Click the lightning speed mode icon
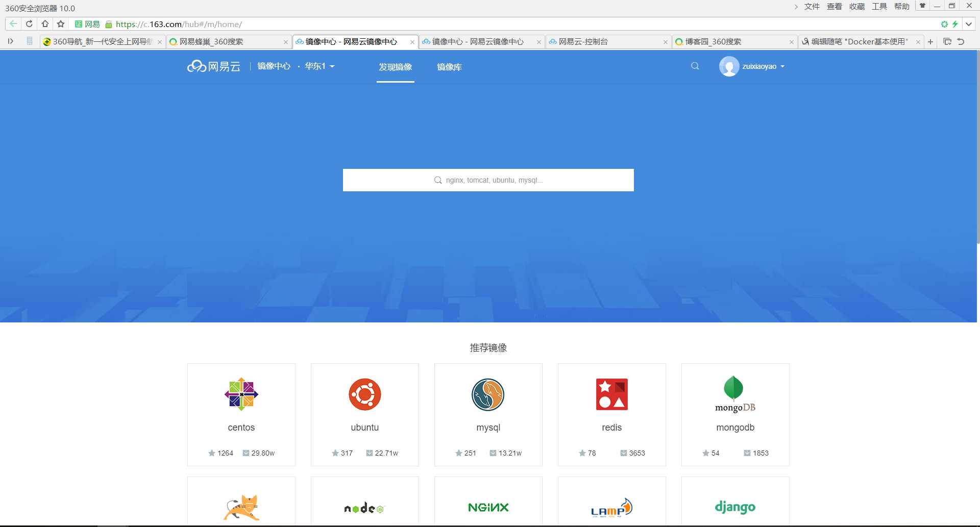 pyautogui.click(x=955, y=24)
